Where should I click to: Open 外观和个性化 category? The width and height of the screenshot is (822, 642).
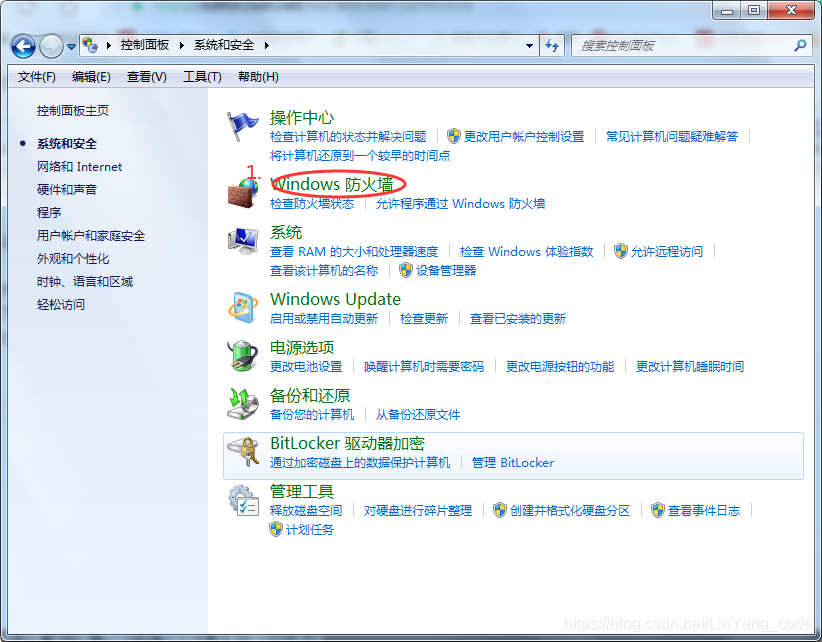pos(73,258)
